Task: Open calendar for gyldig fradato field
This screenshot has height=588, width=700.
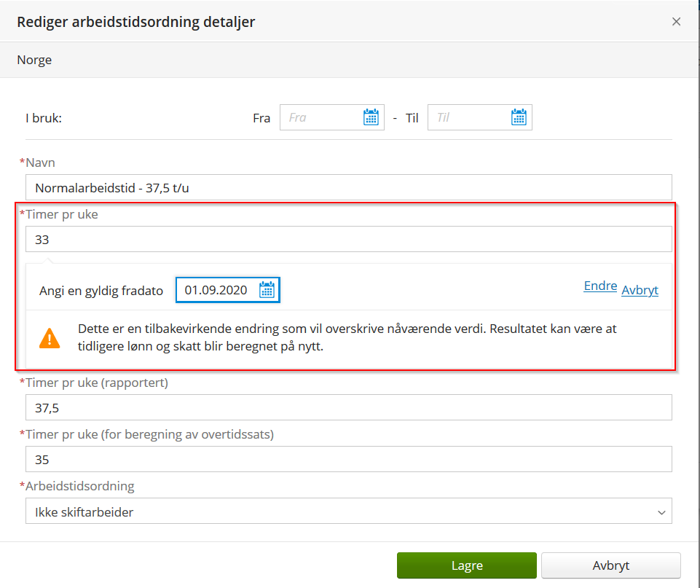Action: click(x=267, y=290)
